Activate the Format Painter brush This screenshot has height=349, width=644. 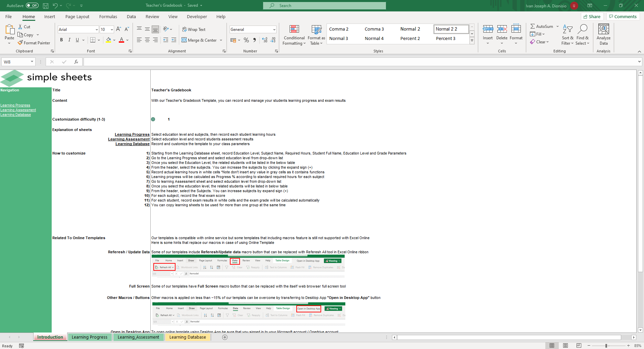(34, 43)
